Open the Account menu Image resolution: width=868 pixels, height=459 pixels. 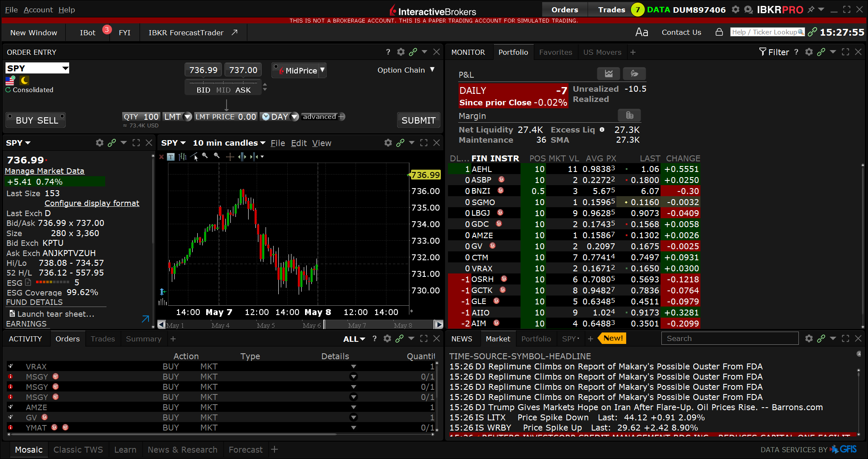tap(38, 9)
